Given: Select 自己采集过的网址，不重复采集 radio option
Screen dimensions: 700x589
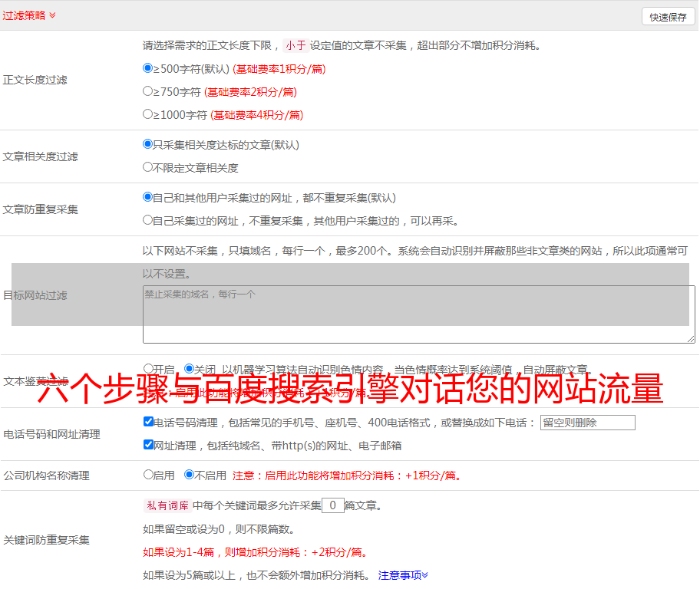Looking at the screenshot, I should (148, 220).
